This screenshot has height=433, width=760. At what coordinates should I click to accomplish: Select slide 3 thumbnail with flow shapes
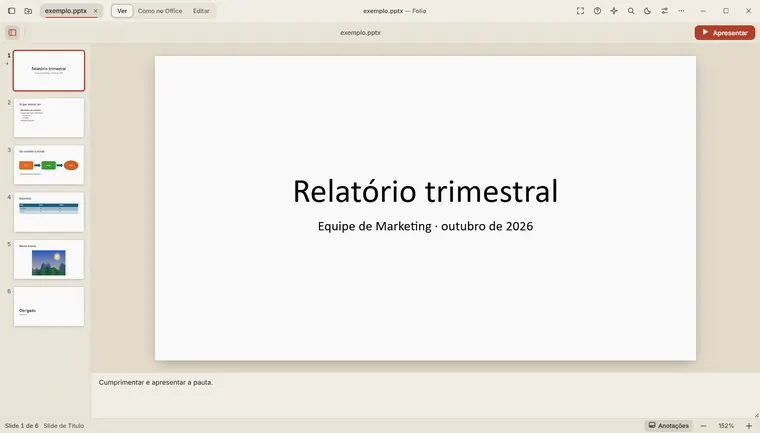click(49, 165)
